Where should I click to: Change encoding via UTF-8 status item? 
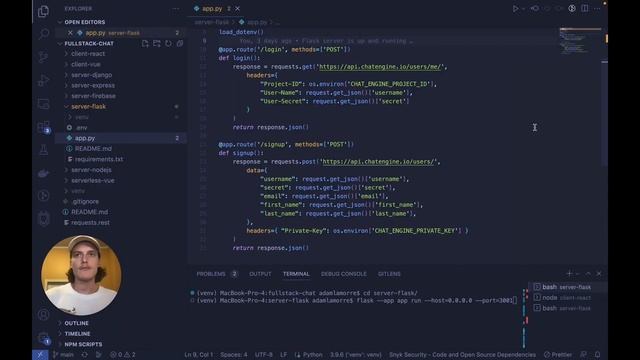click(x=264, y=355)
